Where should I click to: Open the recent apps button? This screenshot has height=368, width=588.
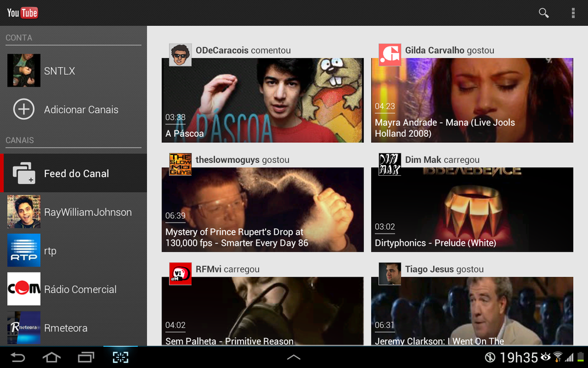click(x=86, y=357)
